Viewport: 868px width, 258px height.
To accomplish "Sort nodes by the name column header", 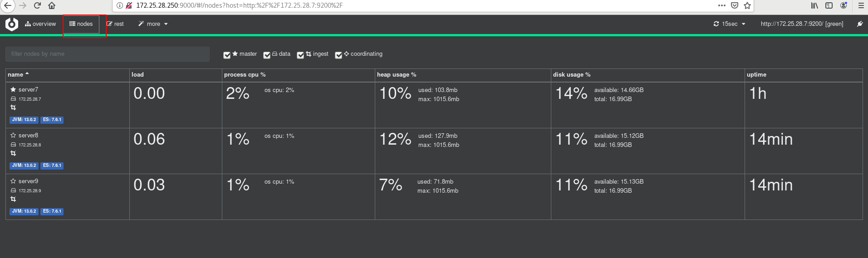I will click(x=18, y=75).
